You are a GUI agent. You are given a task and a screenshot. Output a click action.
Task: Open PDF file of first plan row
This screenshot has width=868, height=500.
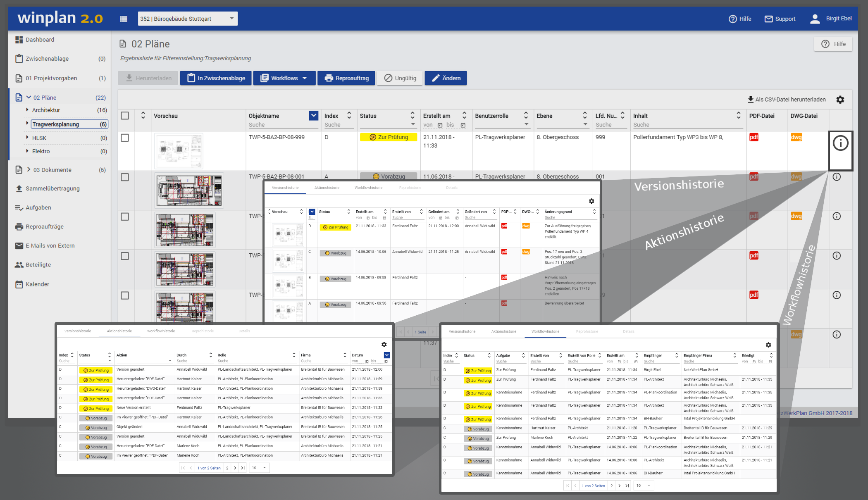(x=754, y=137)
